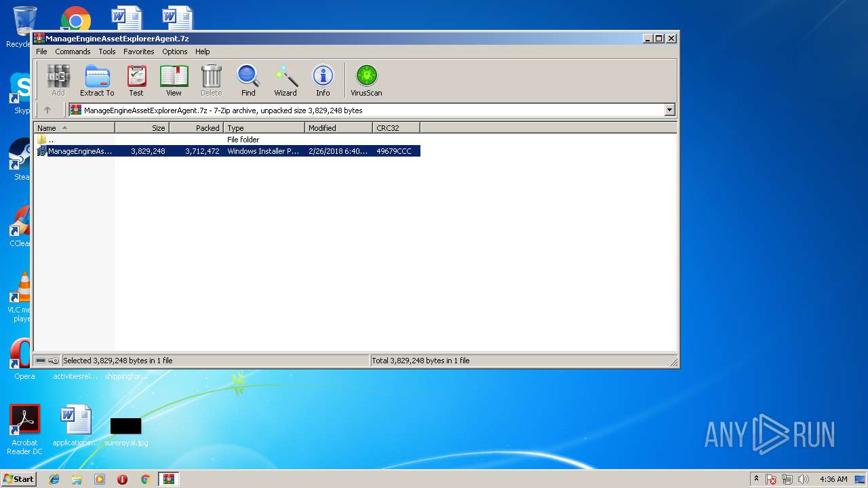Open the Favorites menu
The height and width of the screenshot is (488, 868).
click(x=138, y=52)
